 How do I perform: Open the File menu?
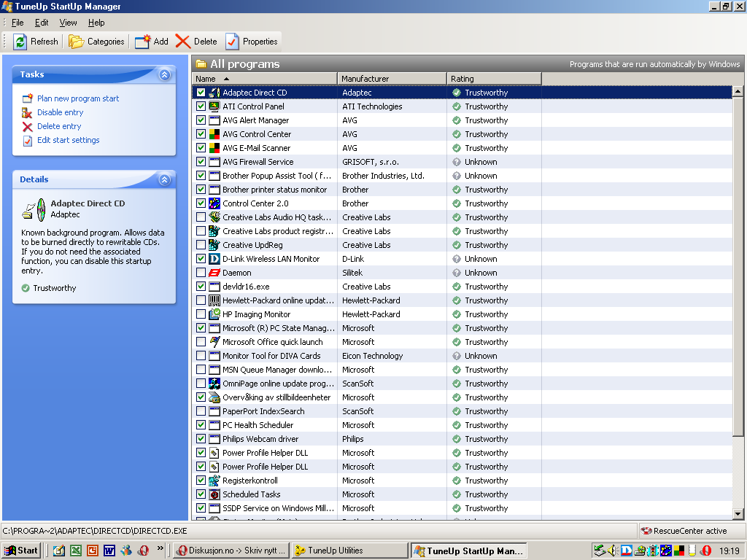18,23
